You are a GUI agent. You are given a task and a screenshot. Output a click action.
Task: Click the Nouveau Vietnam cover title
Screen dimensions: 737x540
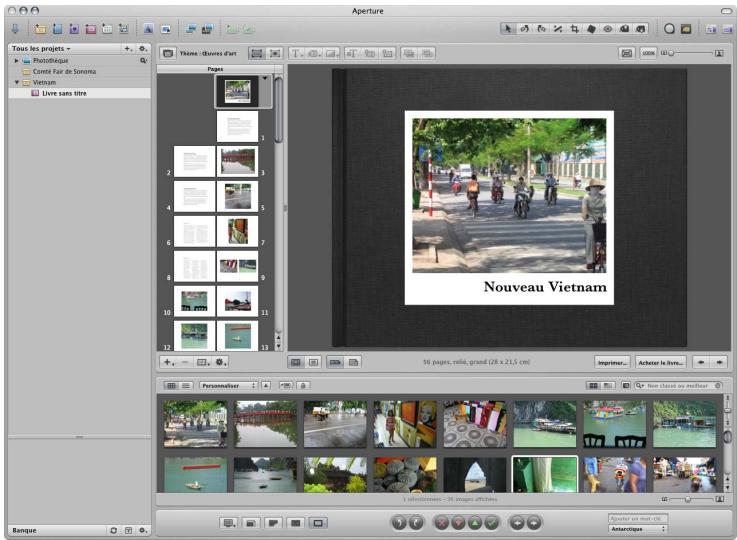[x=545, y=287]
